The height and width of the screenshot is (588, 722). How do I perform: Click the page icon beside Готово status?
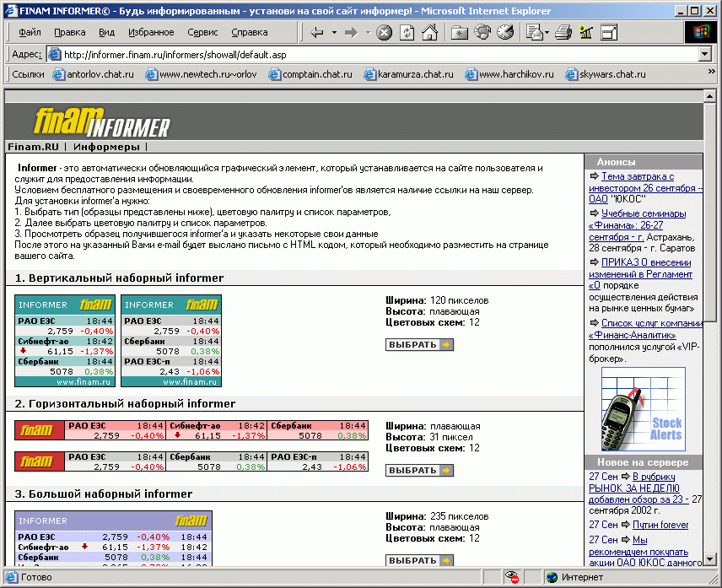(x=12, y=577)
